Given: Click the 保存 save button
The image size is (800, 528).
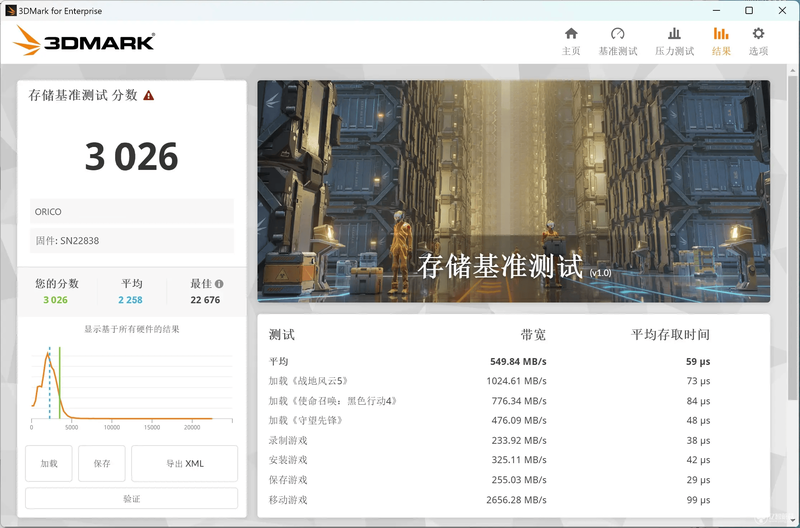Looking at the screenshot, I should (x=102, y=463).
